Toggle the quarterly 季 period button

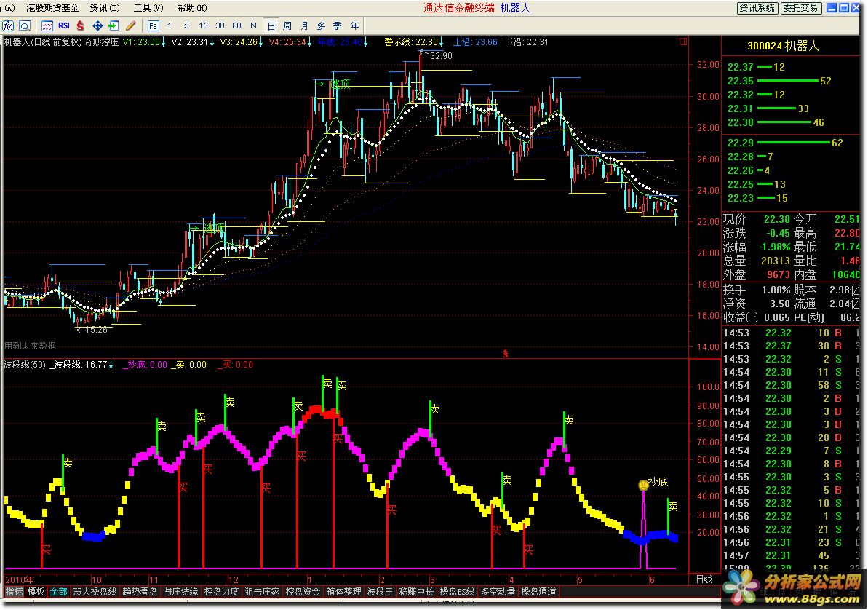coord(338,26)
